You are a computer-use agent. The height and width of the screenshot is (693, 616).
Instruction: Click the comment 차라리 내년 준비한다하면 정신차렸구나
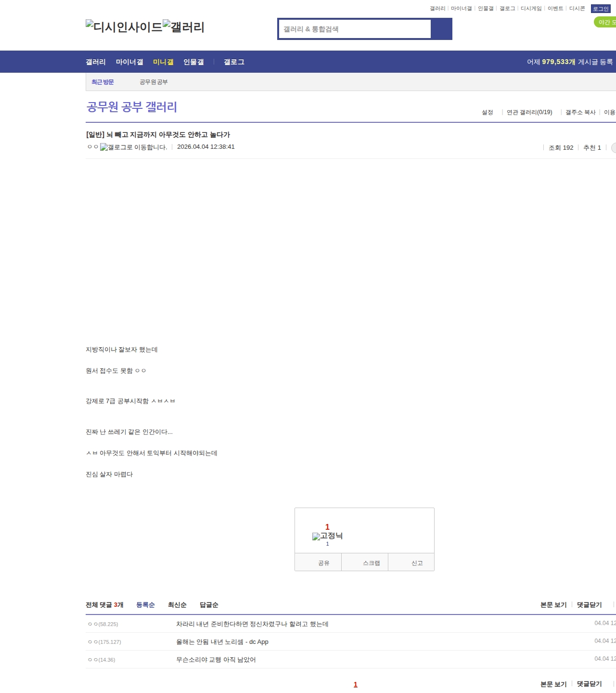tap(252, 624)
